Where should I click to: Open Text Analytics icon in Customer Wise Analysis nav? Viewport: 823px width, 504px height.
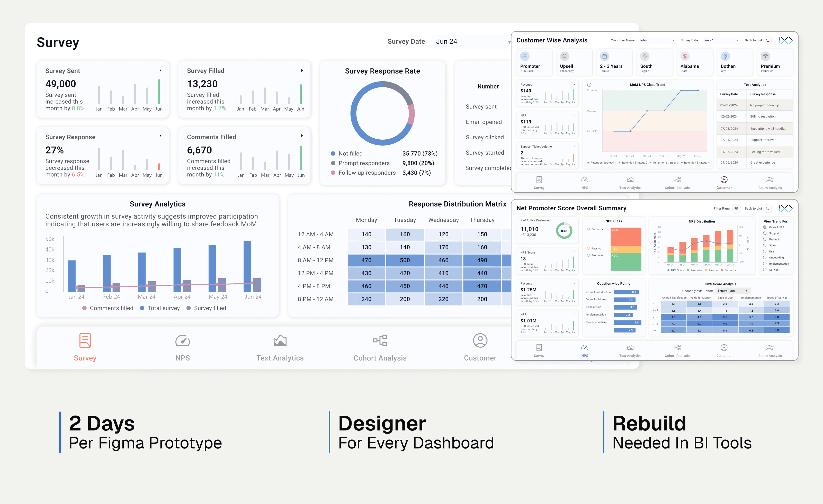[630, 180]
